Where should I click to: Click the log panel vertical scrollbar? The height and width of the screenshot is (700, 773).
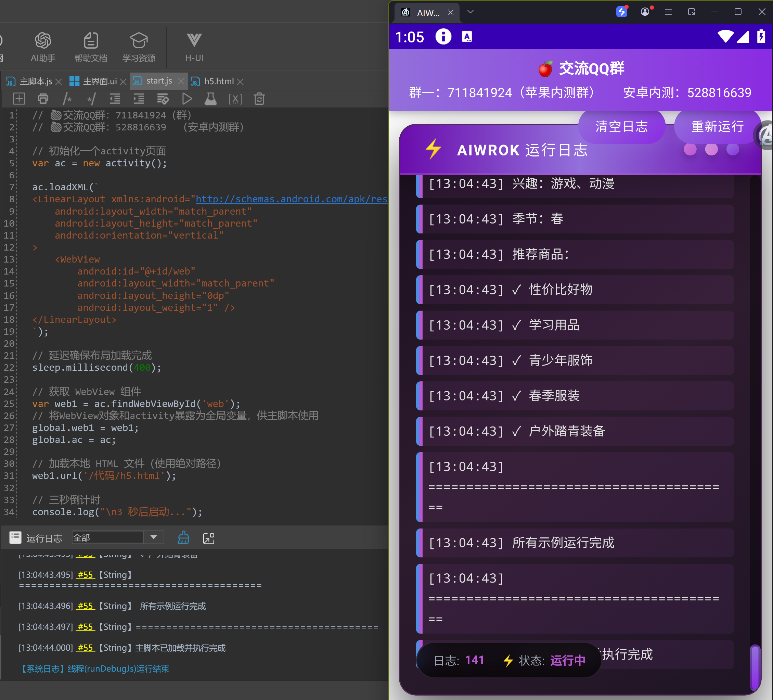pos(755,667)
